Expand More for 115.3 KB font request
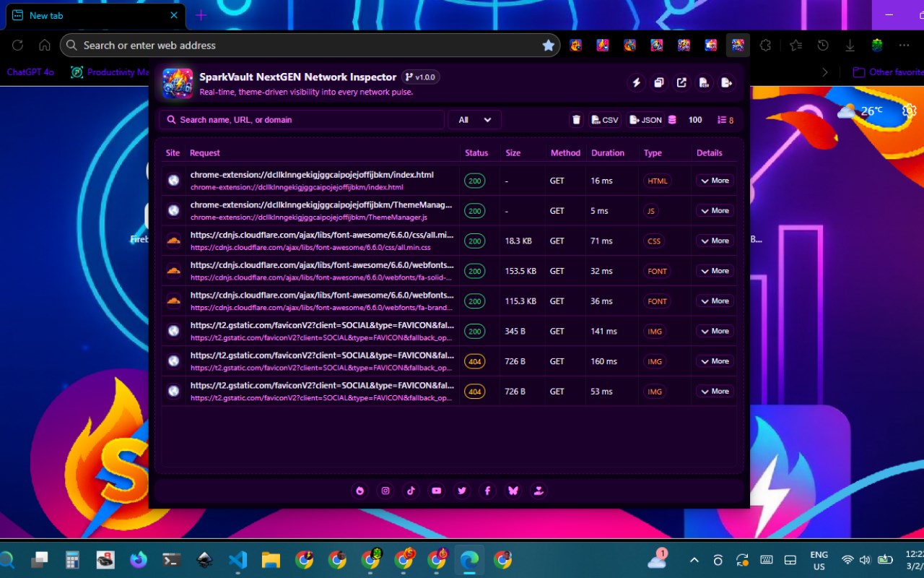Screen dimensions: 924x578 715,301
